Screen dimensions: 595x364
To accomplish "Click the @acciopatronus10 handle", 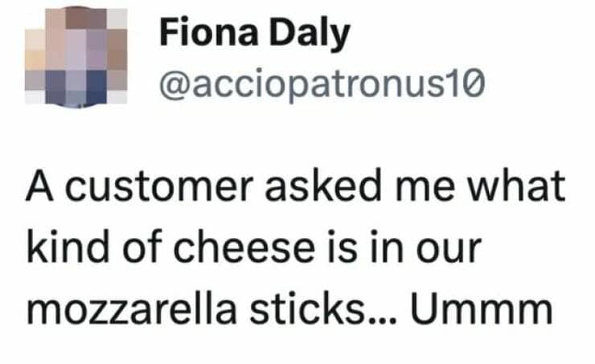I will coord(322,80).
